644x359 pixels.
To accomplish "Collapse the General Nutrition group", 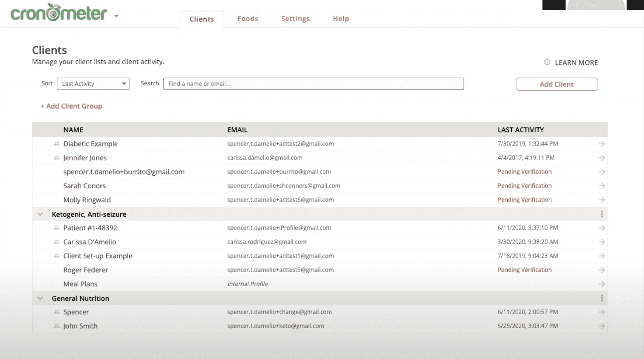I will [40, 298].
